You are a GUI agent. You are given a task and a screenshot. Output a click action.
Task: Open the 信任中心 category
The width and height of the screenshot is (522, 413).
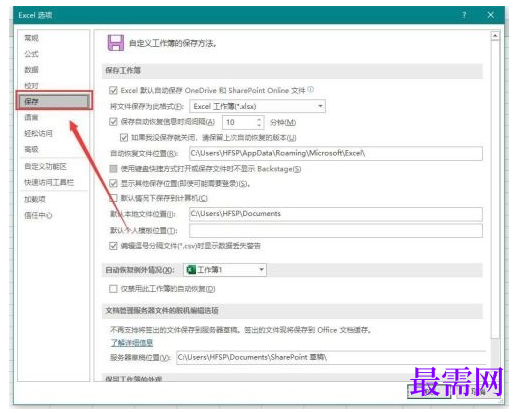[x=38, y=215]
